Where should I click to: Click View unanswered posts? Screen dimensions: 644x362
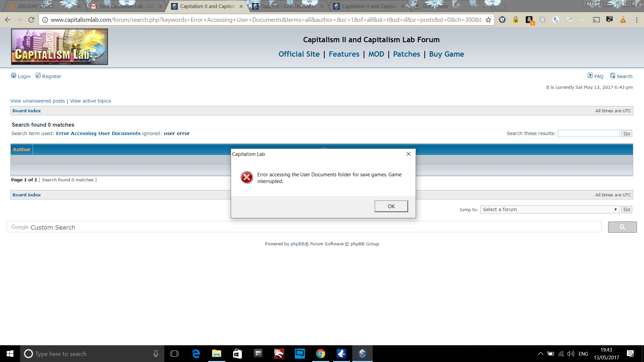[x=38, y=101]
